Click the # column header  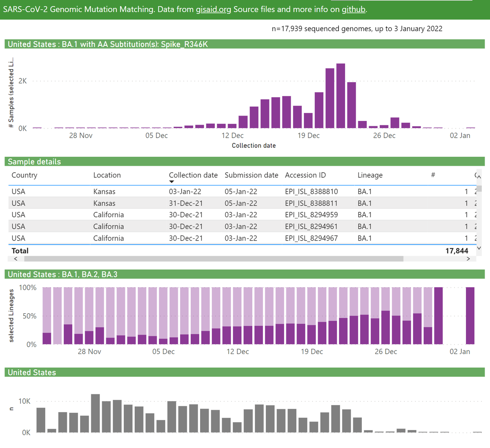click(433, 175)
